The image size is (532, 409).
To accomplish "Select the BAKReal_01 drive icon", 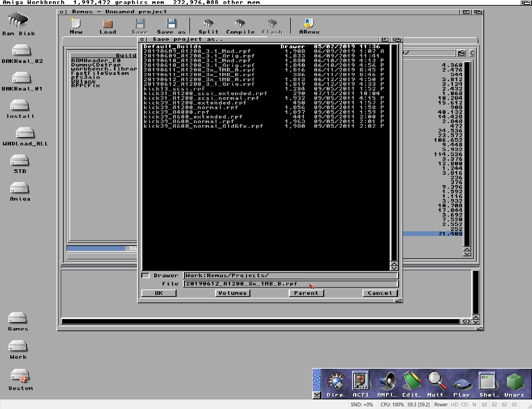I will (22, 82).
